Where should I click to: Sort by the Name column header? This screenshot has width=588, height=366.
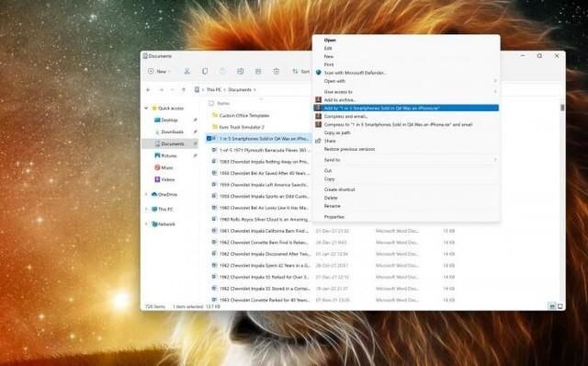click(x=223, y=103)
